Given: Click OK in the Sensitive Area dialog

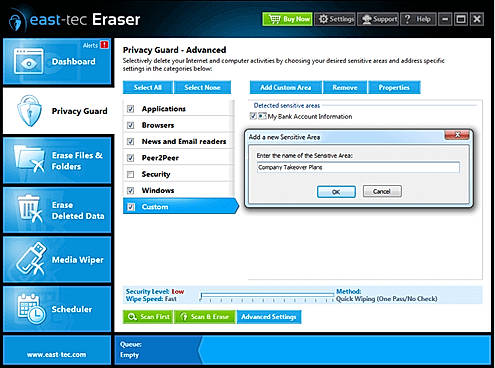Looking at the screenshot, I should (336, 192).
